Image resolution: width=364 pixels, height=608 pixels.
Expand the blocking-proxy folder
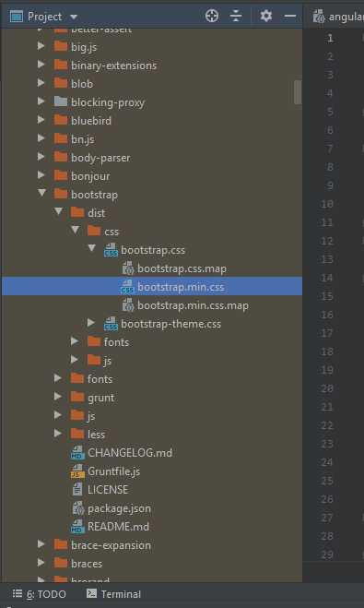41,101
